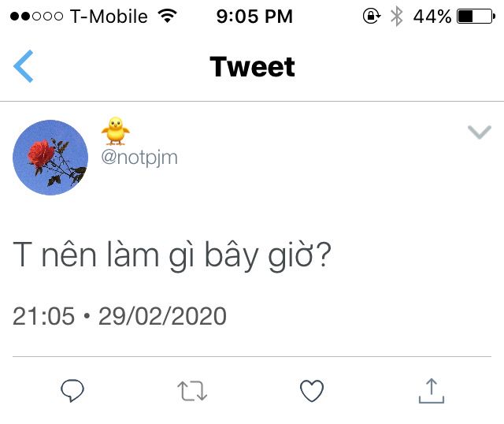Tap the Bluetooth status icon
Image resolution: width=504 pixels, height=424 pixels.
(397, 17)
